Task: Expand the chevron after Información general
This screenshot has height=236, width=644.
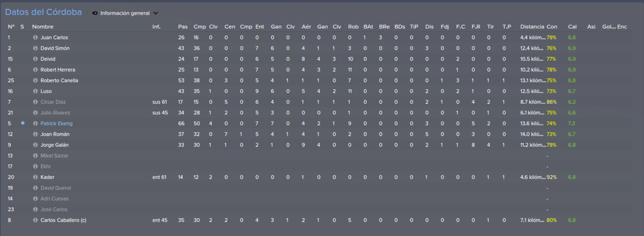Action: click(156, 13)
